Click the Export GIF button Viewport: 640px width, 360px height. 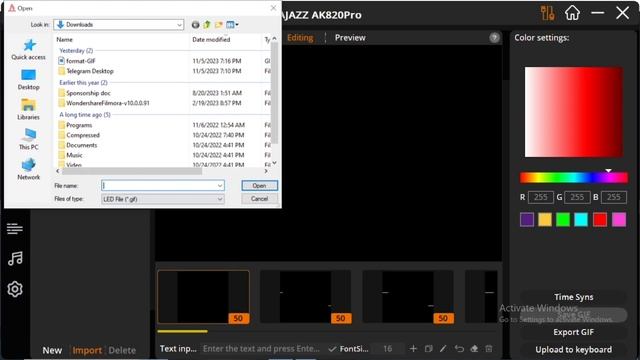click(573, 332)
